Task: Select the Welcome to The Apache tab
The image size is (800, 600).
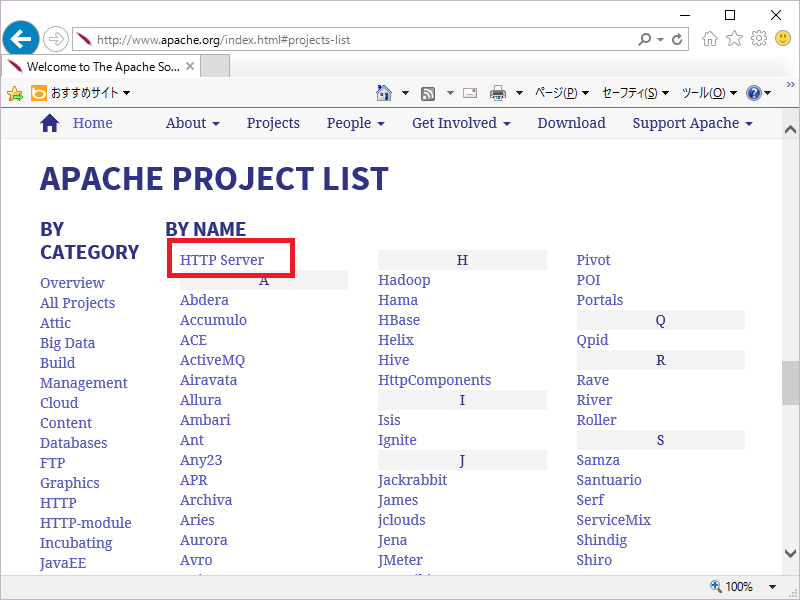Action: [100, 66]
